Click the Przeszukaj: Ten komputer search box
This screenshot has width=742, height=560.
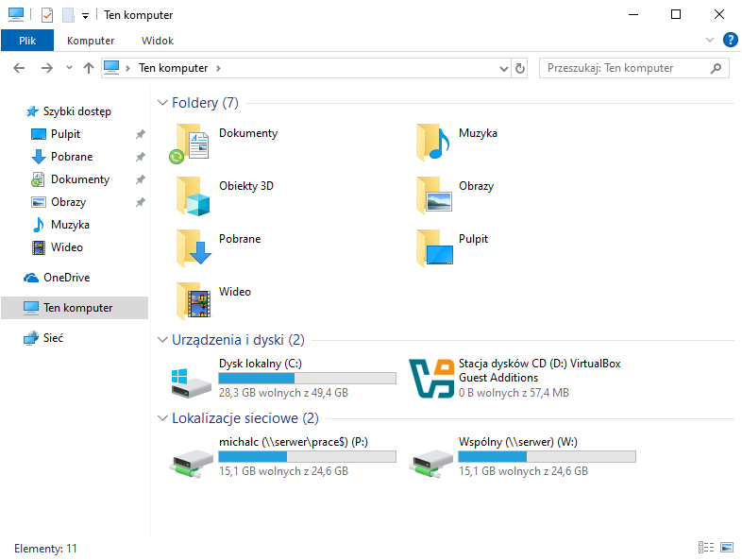[634, 68]
